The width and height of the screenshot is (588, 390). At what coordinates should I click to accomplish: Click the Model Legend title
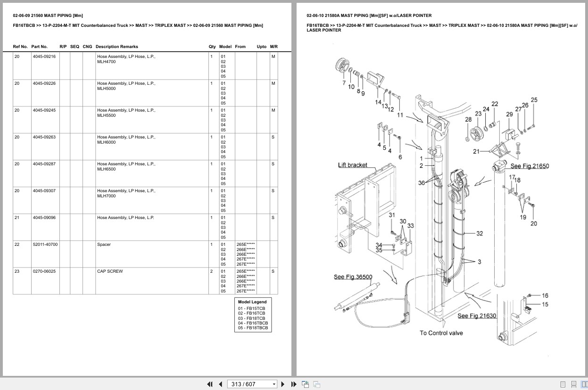click(252, 302)
